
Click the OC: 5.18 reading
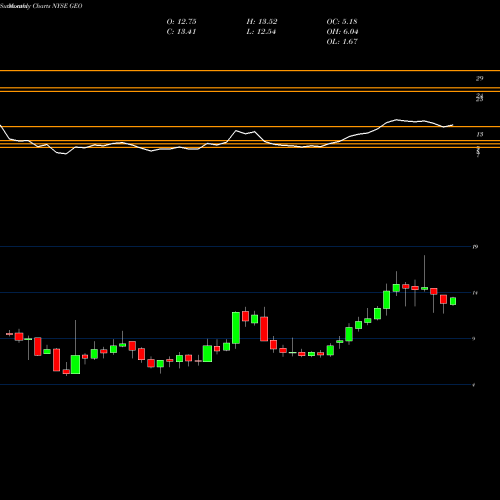(342, 22)
